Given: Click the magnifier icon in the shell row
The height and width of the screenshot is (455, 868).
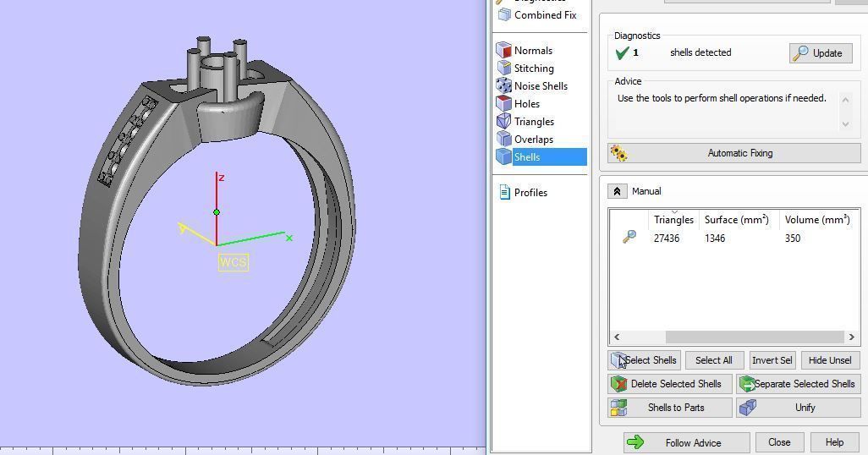Looking at the screenshot, I should click(629, 238).
